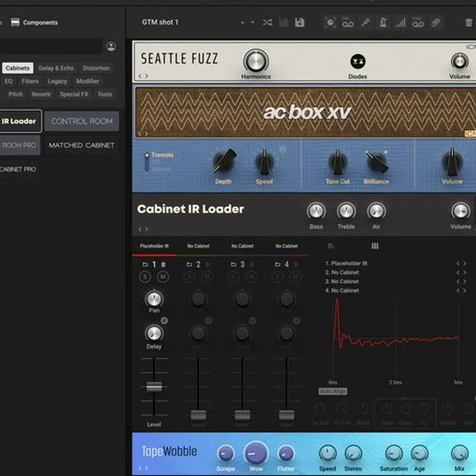Click the dimmed save floppy disk icon
Image resolution: width=476 pixels, height=476 pixels.
(x=284, y=22)
